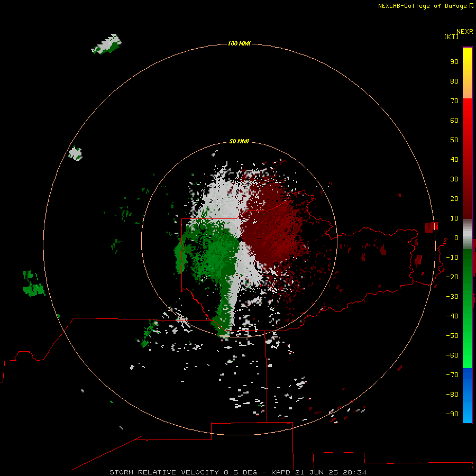Click the "100 NMI" range ring label
476x476 pixels.
click(239, 43)
